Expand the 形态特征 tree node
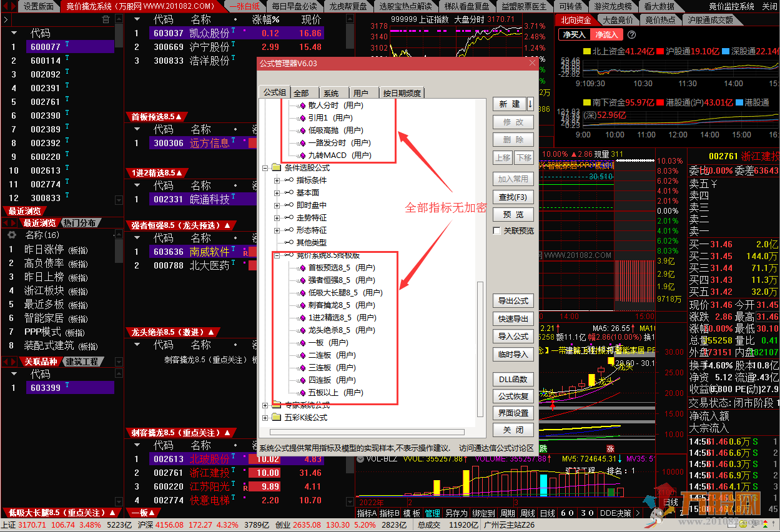The width and height of the screenshot is (780, 532). coord(277,230)
